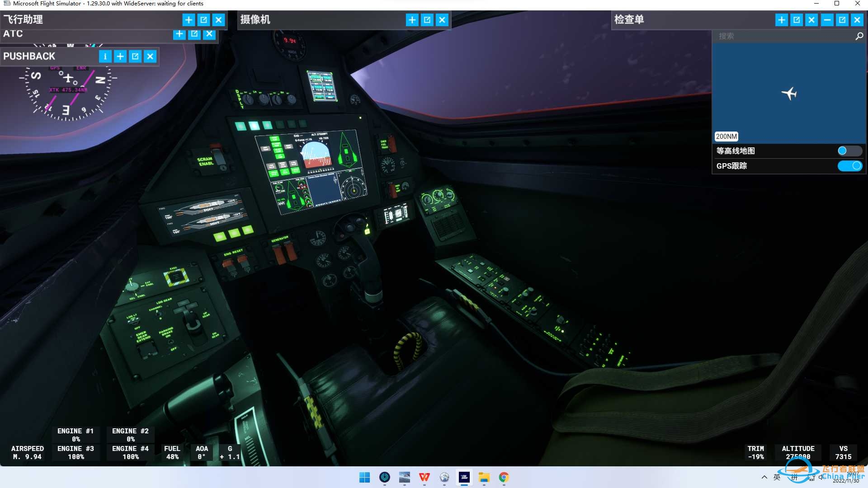Pop out the checklist (检查单) panel

pos(797,20)
